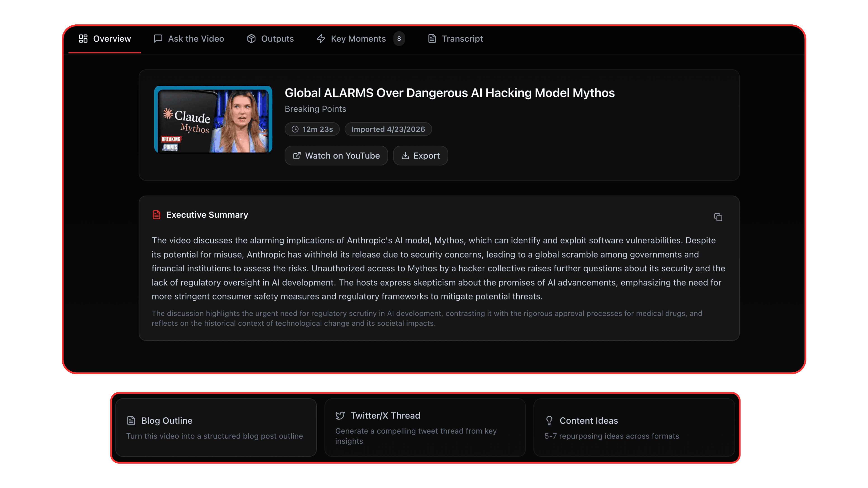Click the download icon in the Export button

pos(405,156)
